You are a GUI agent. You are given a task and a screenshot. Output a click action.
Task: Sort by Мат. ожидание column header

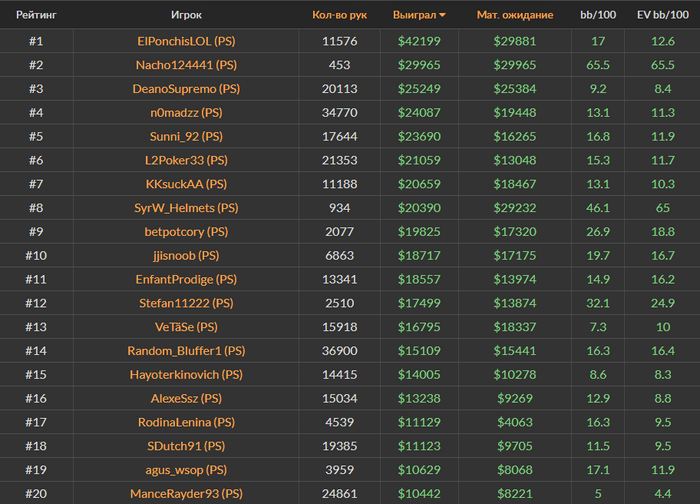click(514, 16)
